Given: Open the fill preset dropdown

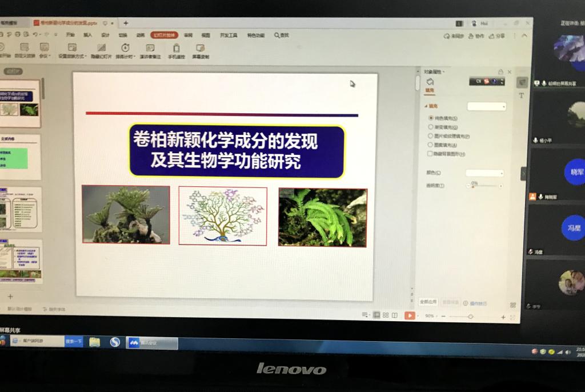Looking at the screenshot, I should pyautogui.click(x=487, y=106).
